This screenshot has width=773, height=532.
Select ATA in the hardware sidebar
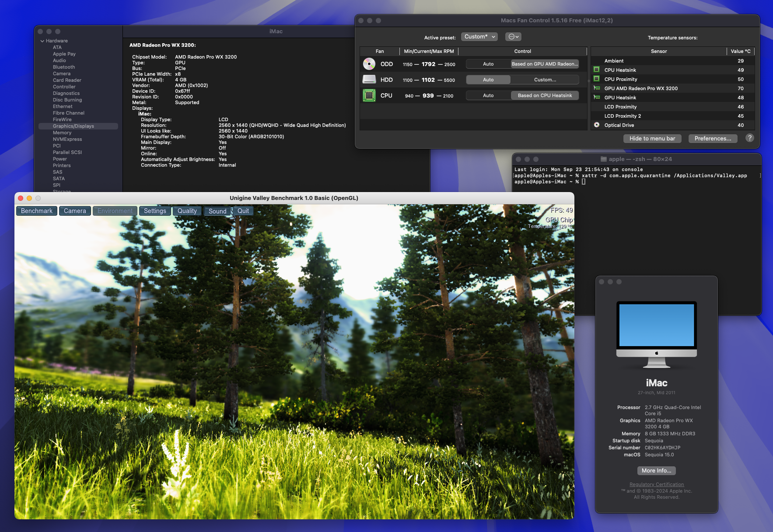coord(57,47)
